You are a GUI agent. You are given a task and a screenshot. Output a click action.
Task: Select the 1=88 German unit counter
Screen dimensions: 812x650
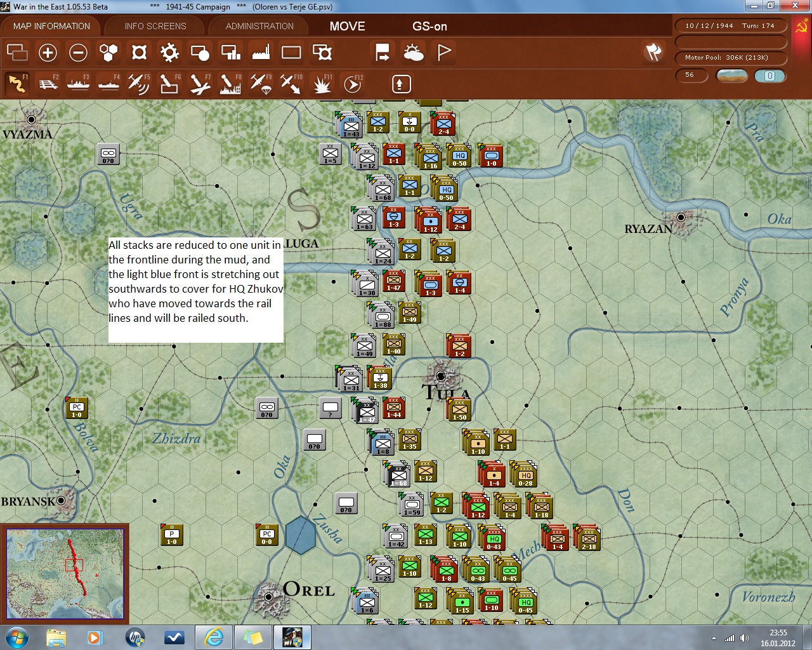click(383, 315)
